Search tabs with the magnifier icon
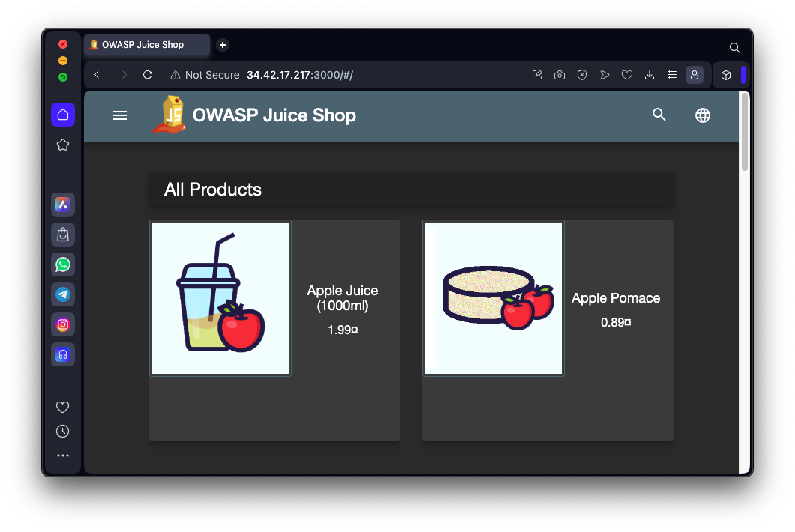795x532 pixels. click(x=734, y=48)
